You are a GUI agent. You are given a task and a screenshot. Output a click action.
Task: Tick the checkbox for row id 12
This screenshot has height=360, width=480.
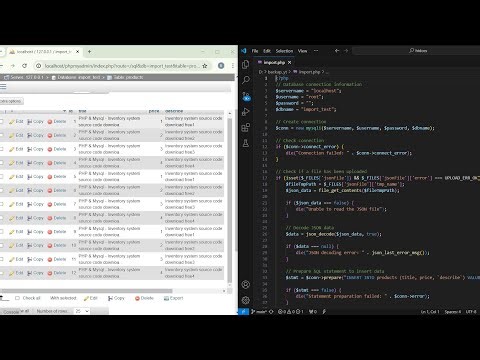click(x=1, y=273)
